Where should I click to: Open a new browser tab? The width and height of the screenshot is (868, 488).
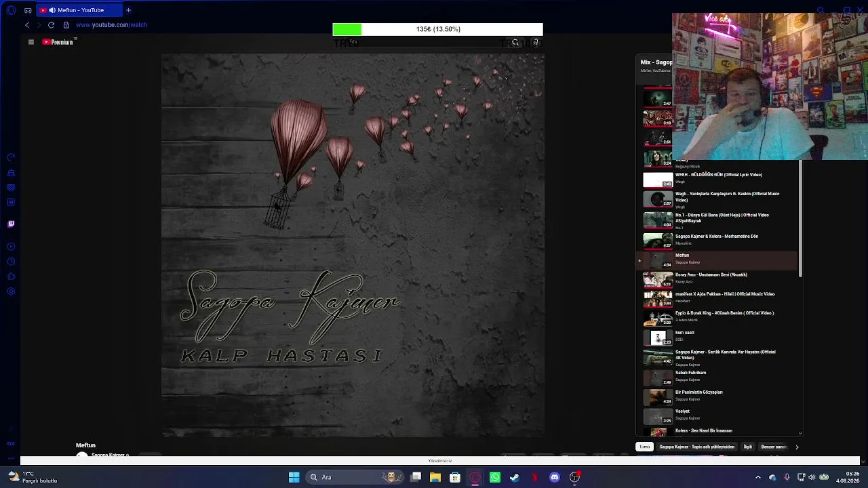click(x=128, y=10)
